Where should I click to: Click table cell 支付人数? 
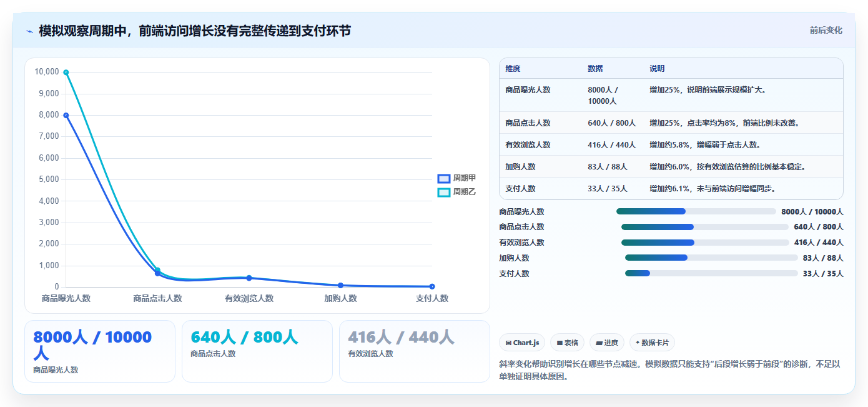coord(521,189)
